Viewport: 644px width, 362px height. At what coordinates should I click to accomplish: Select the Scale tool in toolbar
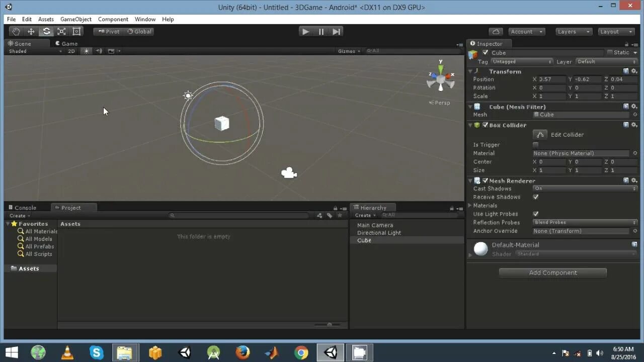click(61, 31)
